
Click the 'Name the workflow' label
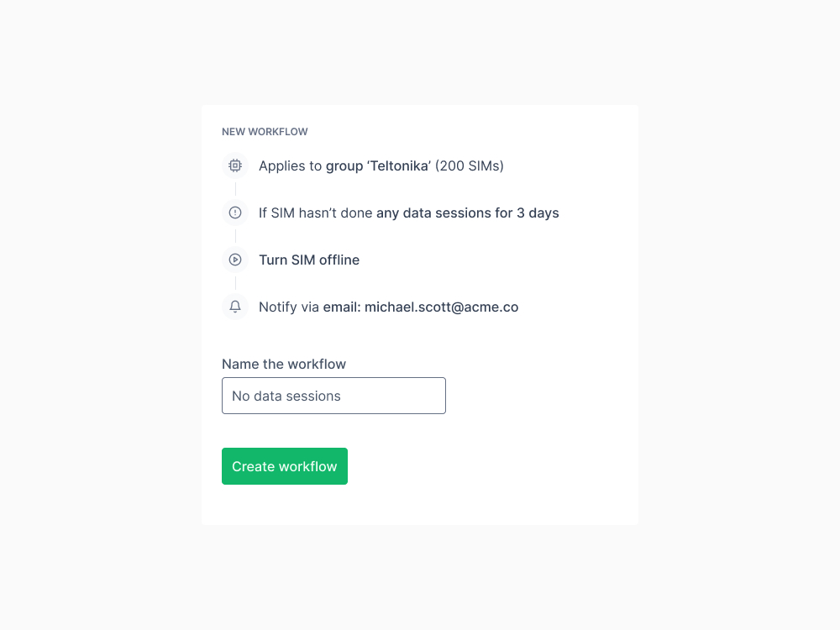(283, 364)
